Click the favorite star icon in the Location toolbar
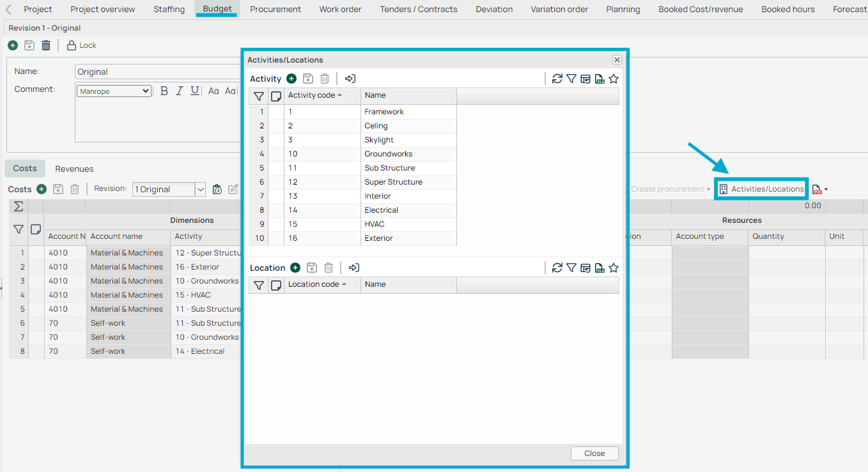Image resolution: width=868 pixels, height=472 pixels. [x=614, y=268]
